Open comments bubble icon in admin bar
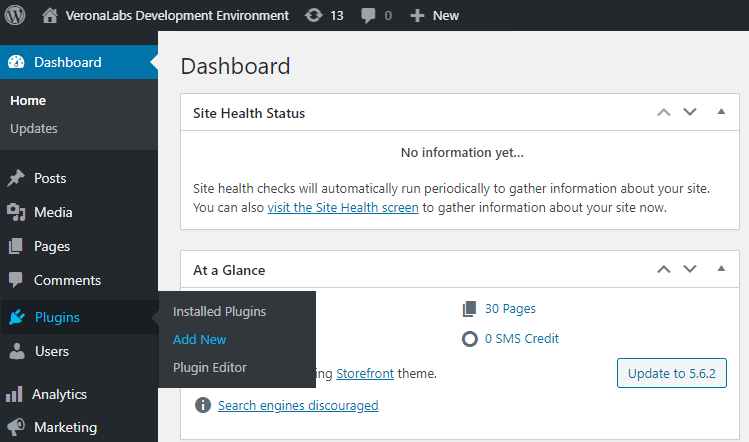 [x=368, y=16]
